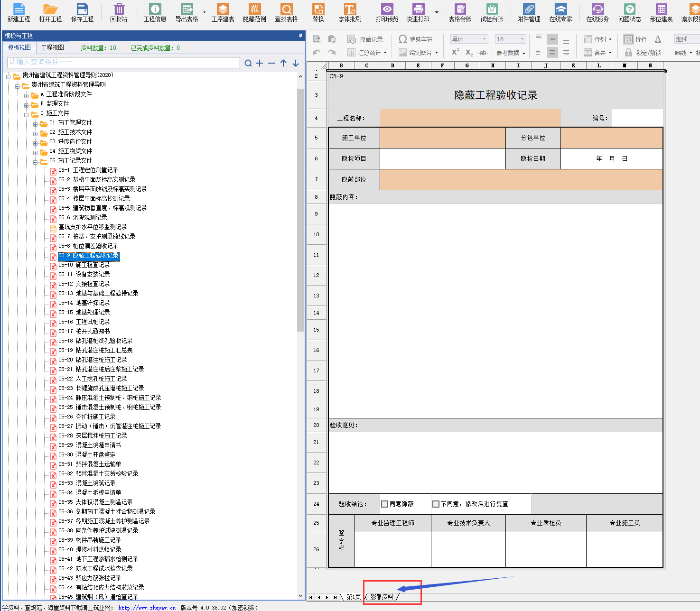Click the copy icon in editing toolbar
Screen dimensions: 700x611
317,39
